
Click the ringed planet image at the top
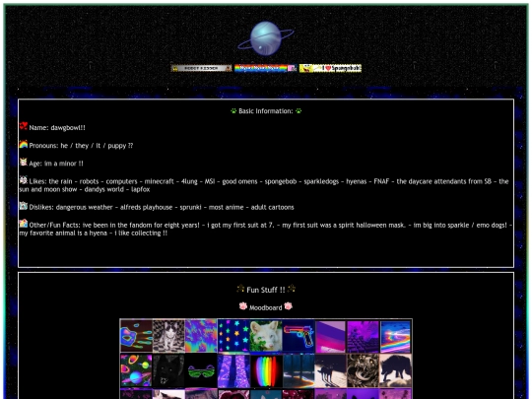(266, 38)
